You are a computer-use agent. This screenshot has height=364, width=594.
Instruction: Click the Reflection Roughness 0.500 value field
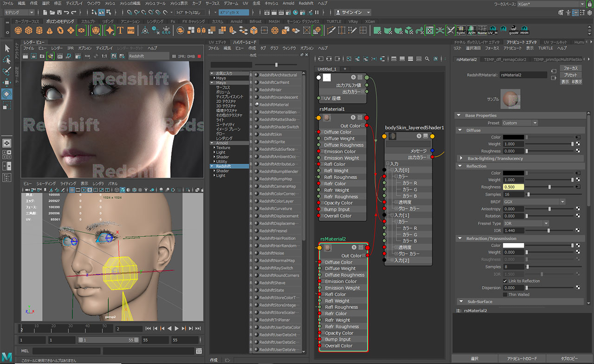513,187
